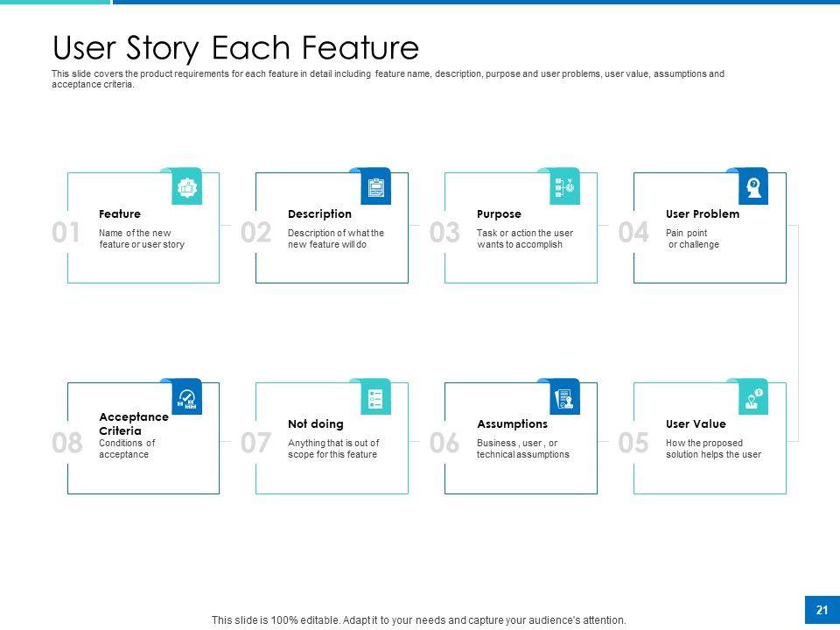
Task: Select the Description clipboard icon
Action: [375, 188]
